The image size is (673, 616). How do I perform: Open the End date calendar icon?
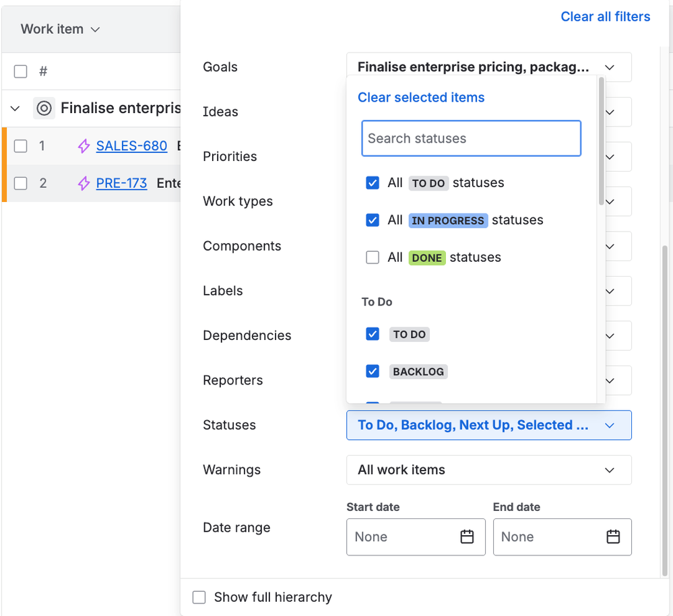(613, 537)
